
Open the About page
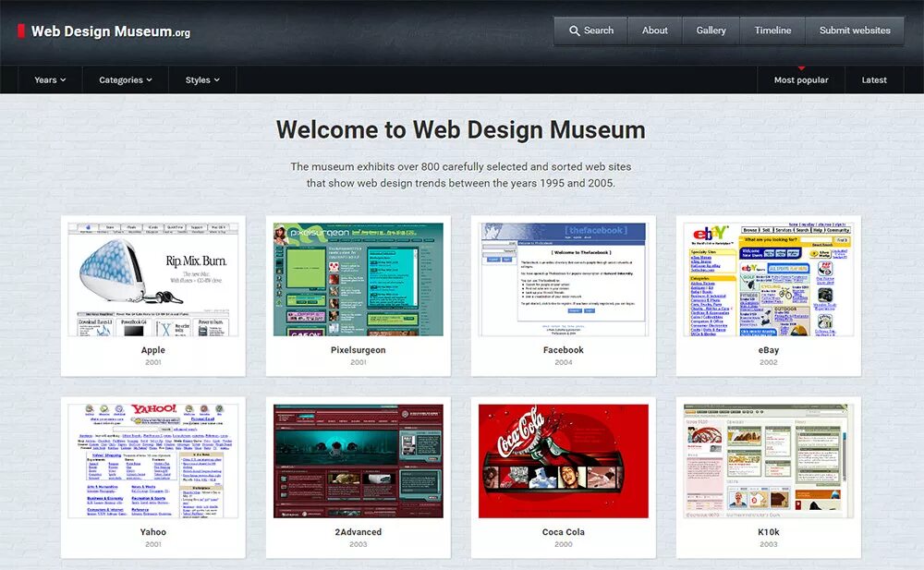point(655,30)
